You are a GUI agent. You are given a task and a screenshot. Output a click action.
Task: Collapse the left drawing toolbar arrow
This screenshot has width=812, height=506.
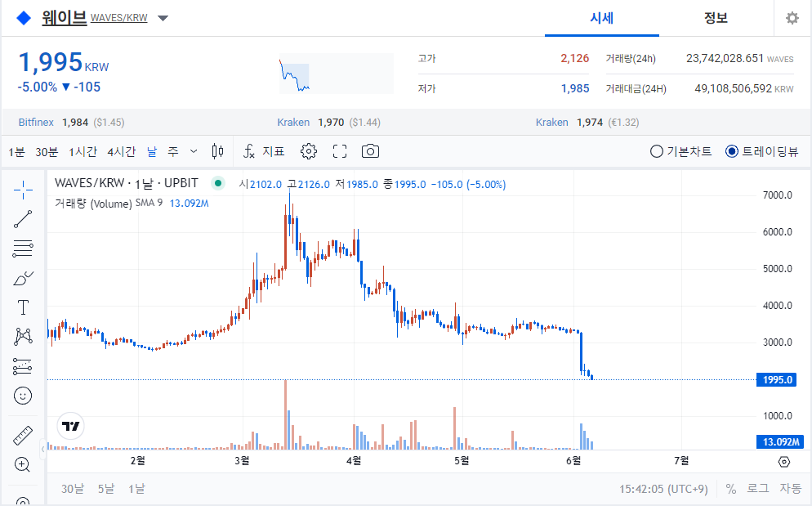[42, 449]
